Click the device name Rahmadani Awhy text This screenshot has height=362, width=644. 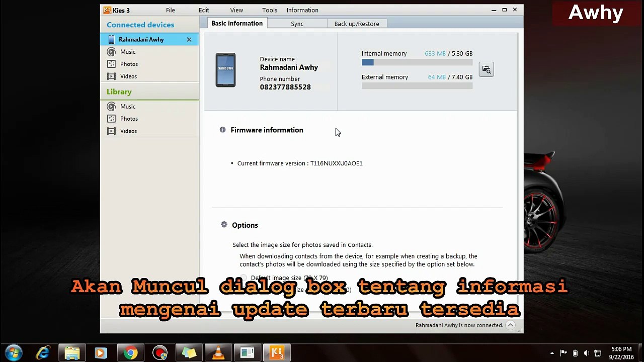point(289,67)
